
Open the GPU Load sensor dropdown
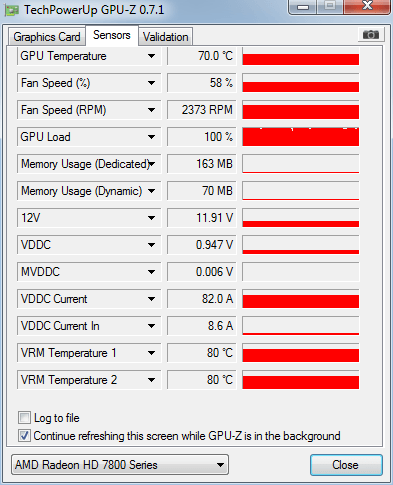pos(152,137)
